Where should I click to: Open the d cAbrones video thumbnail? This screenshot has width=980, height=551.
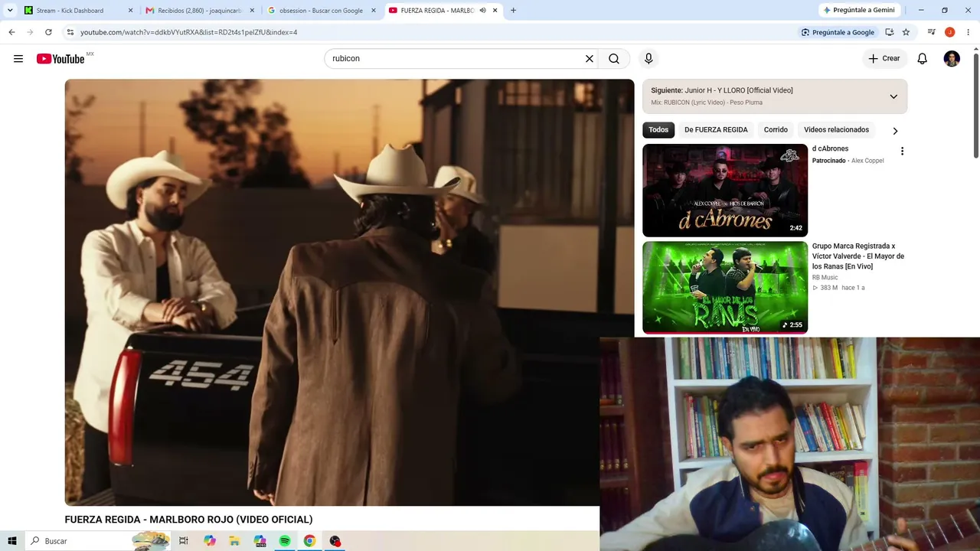click(x=725, y=191)
